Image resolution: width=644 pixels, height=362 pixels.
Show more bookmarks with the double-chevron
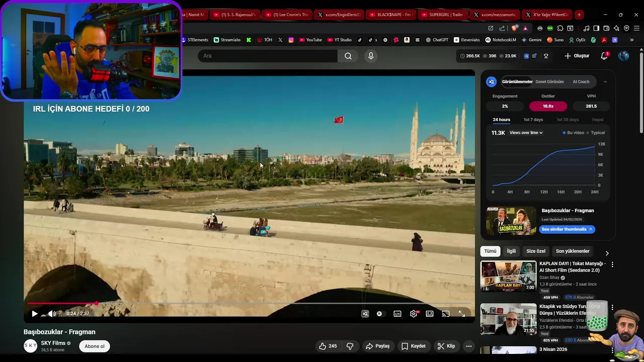[x=632, y=40]
